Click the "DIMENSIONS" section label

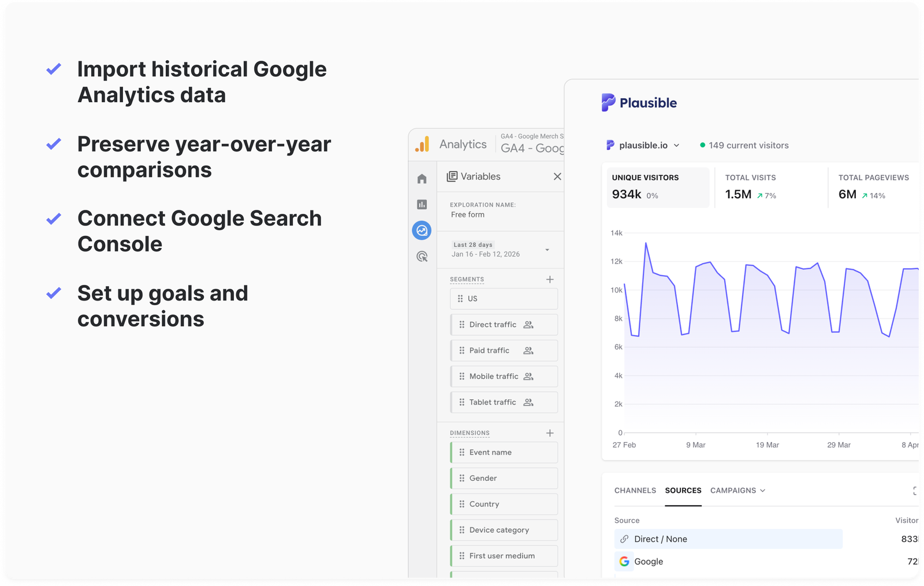tap(470, 433)
